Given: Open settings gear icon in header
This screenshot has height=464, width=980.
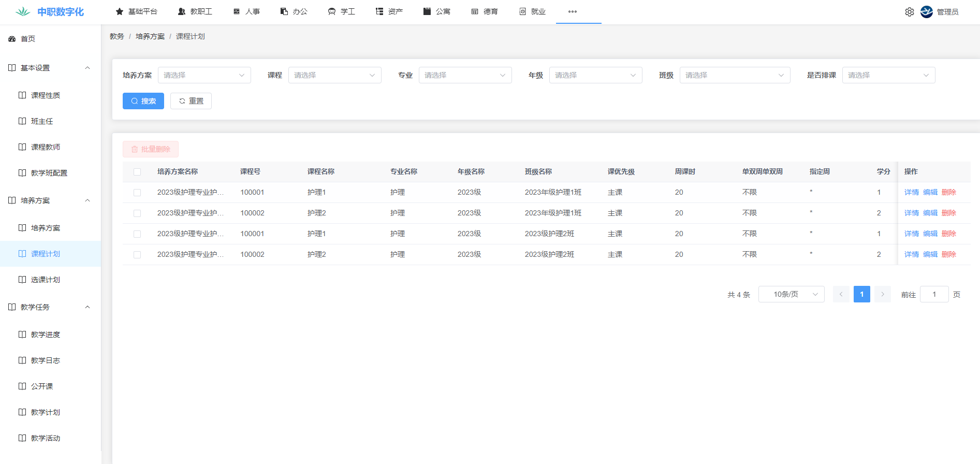Looking at the screenshot, I should (909, 12).
